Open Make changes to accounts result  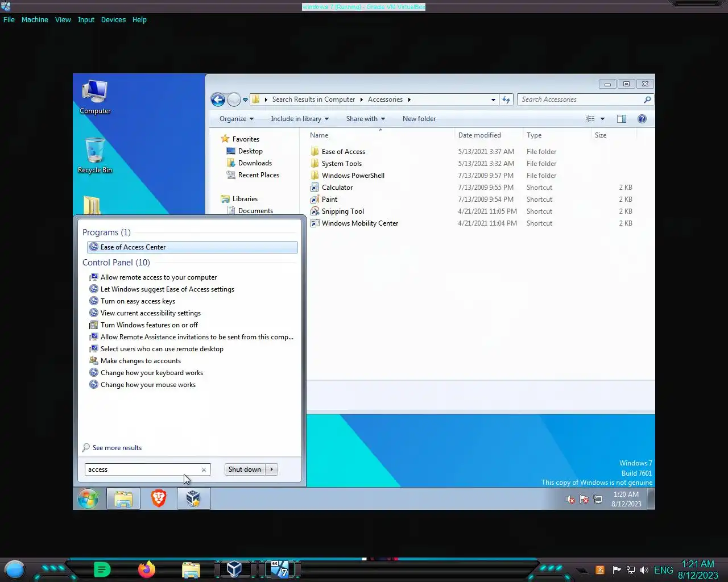click(x=140, y=361)
